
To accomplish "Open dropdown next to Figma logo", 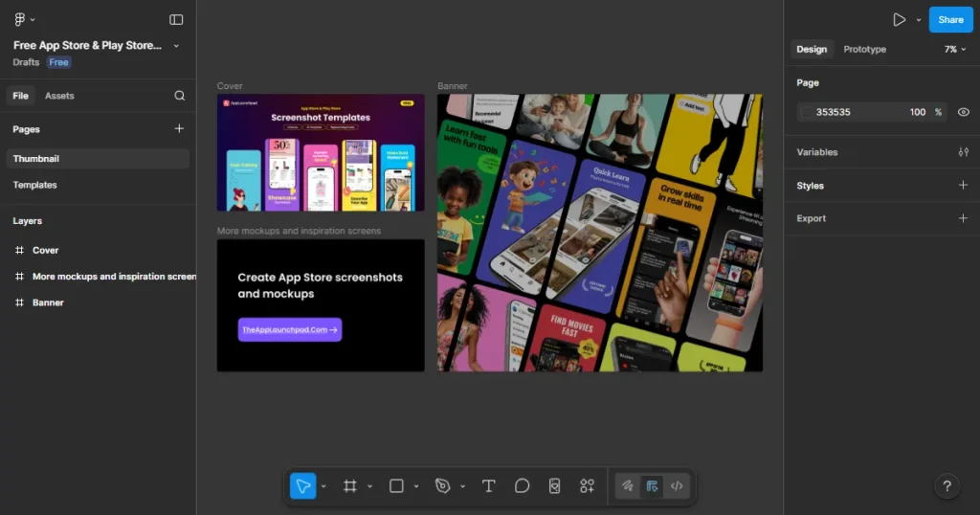I will [x=33, y=20].
